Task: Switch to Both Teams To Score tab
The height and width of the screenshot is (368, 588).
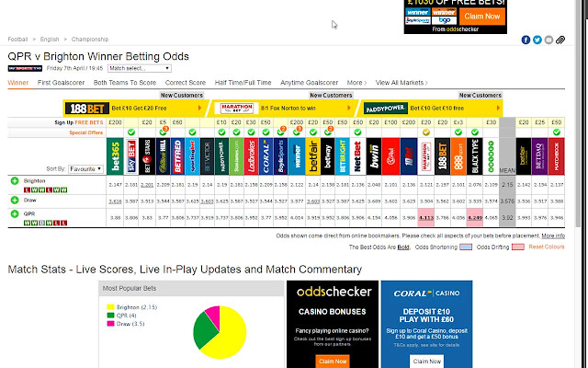Action: coord(125,83)
